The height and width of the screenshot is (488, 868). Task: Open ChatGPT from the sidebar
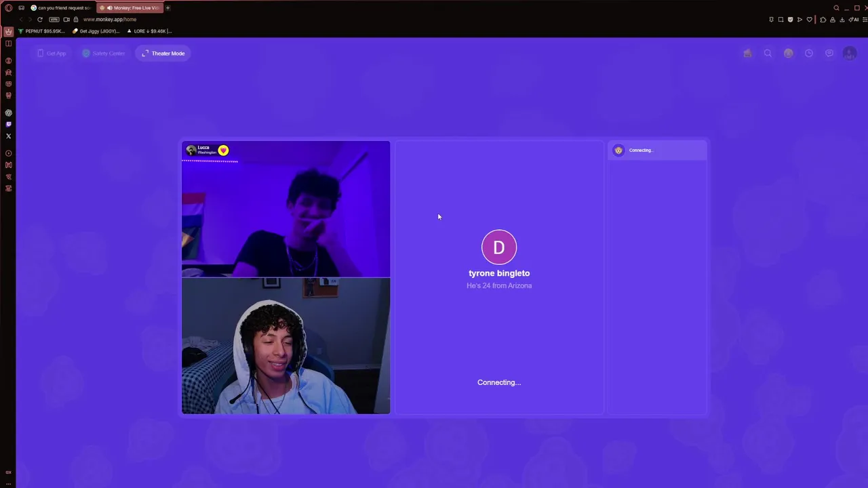[x=8, y=113]
